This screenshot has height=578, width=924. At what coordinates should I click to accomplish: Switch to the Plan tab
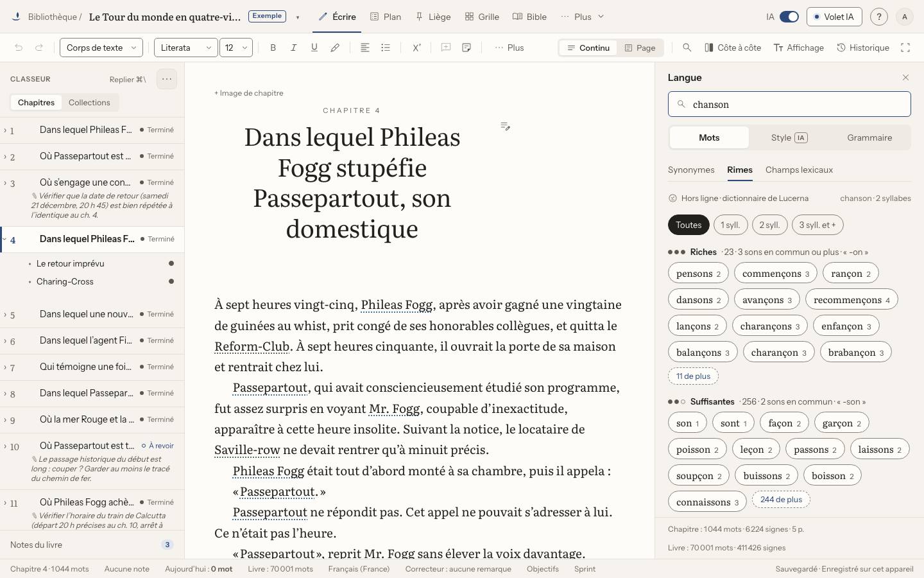tap(386, 17)
